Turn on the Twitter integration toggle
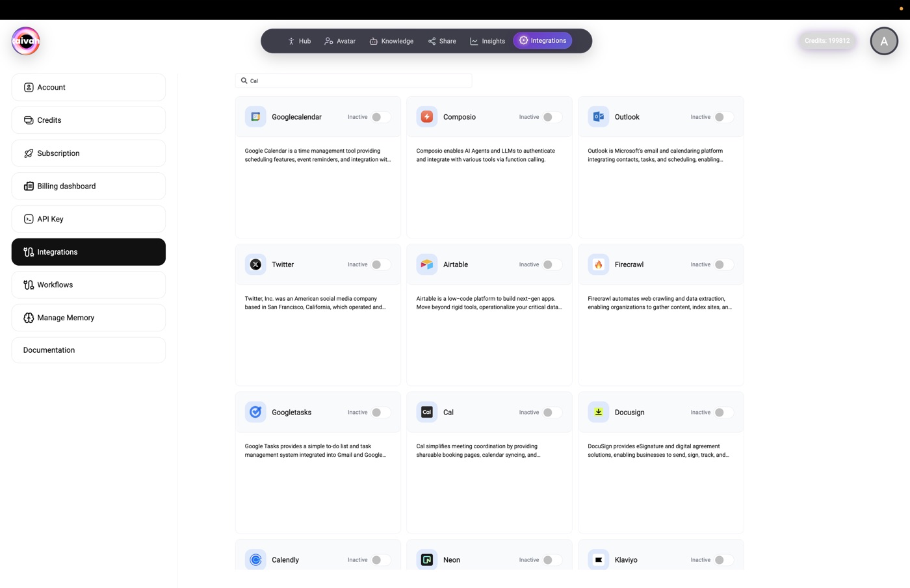Image resolution: width=910 pixels, height=588 pixels. coord(381,264)
